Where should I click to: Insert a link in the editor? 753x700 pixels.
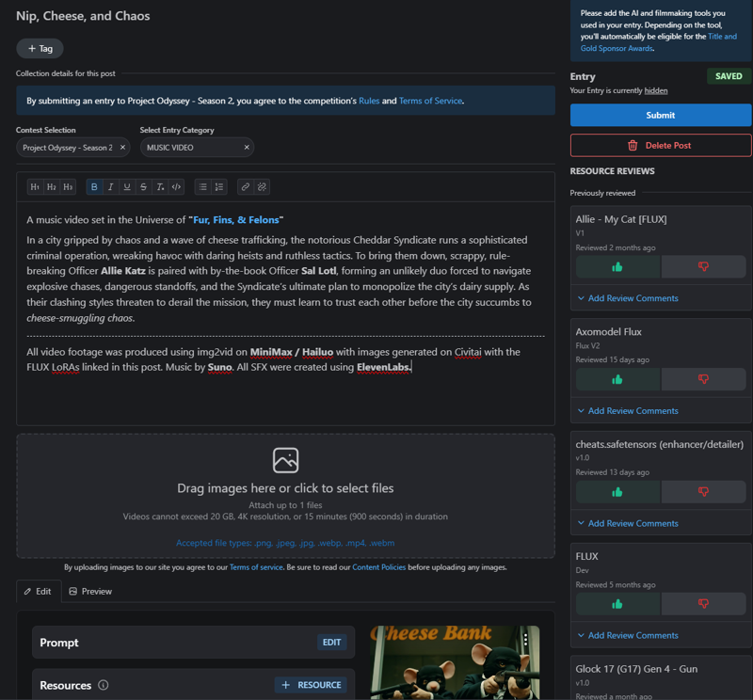coord(246,187)
